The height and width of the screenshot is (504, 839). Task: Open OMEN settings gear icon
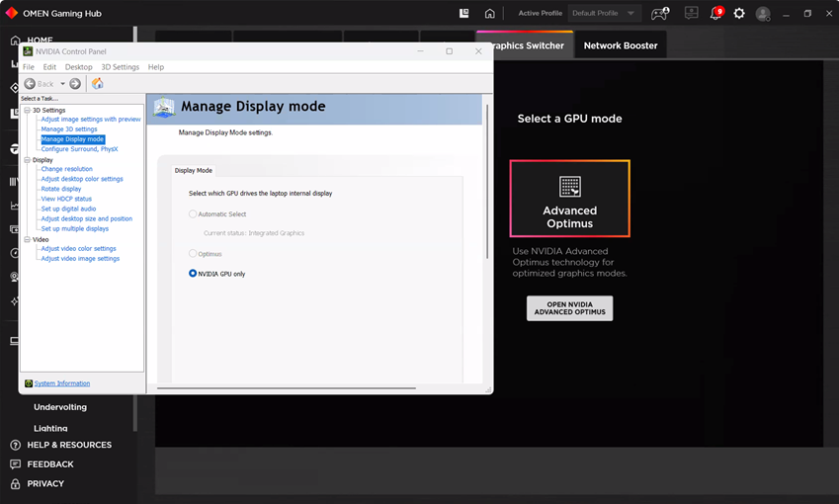pyautogui.click(x=739, y=14)
